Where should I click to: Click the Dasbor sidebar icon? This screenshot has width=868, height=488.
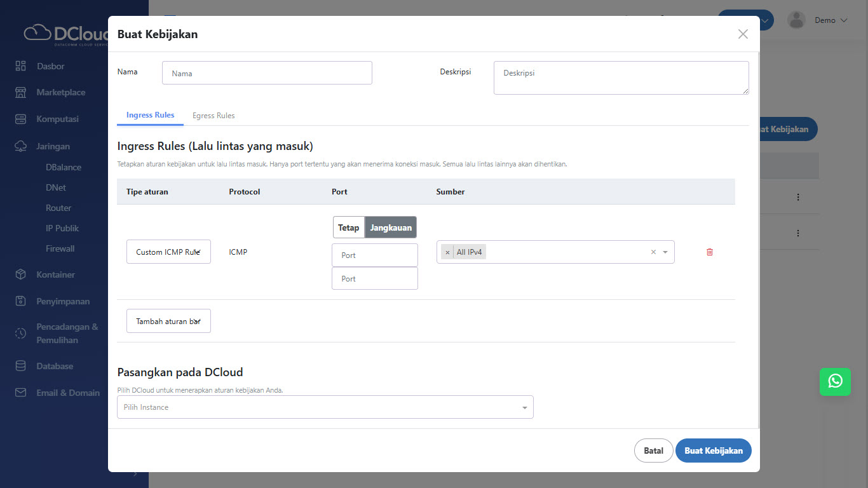pos(21,66)
